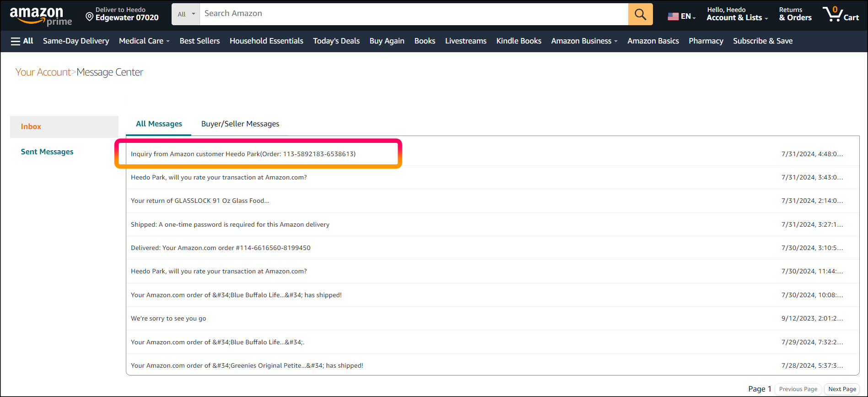Open Pharmacy
Image resolution: width=868 pixels, height=397 pixels.
(706, 41)
